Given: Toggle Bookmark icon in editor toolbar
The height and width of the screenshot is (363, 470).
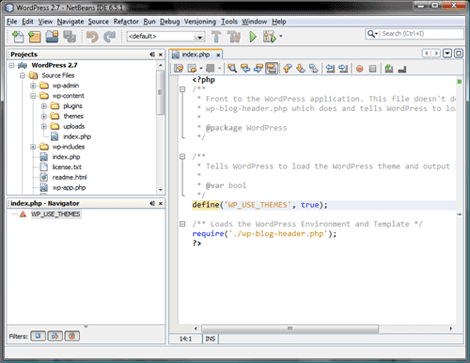Looking at the screenshot, I should click(x=313, y=69).
